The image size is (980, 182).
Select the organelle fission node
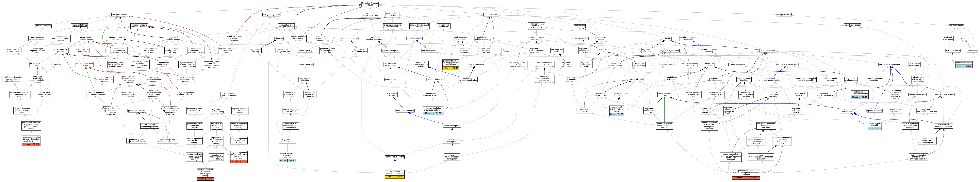coord(667,64)
